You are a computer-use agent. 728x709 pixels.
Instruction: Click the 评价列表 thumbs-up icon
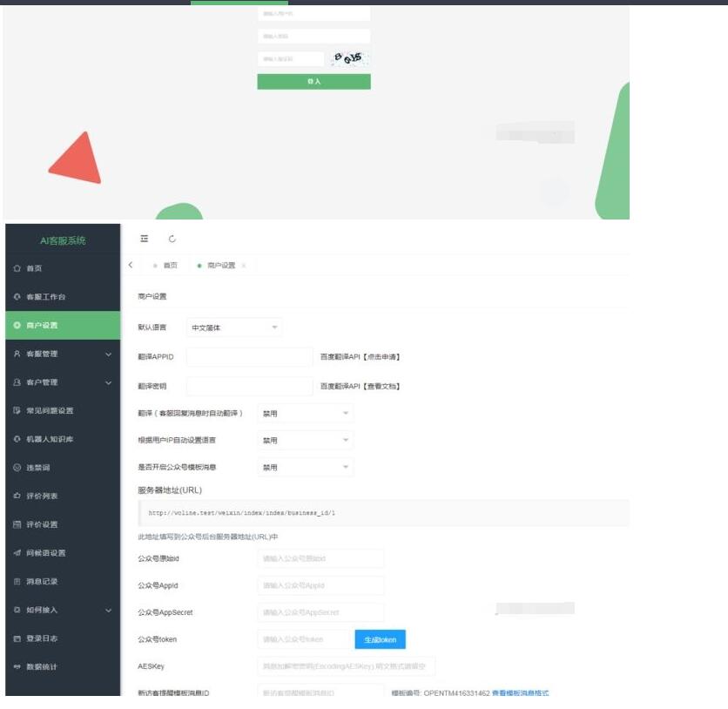(x=17, y=496)
